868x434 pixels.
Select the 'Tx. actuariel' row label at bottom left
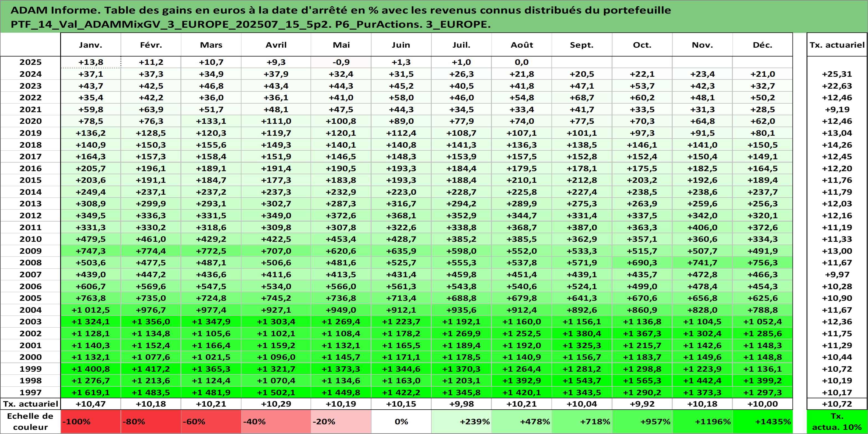30,404
